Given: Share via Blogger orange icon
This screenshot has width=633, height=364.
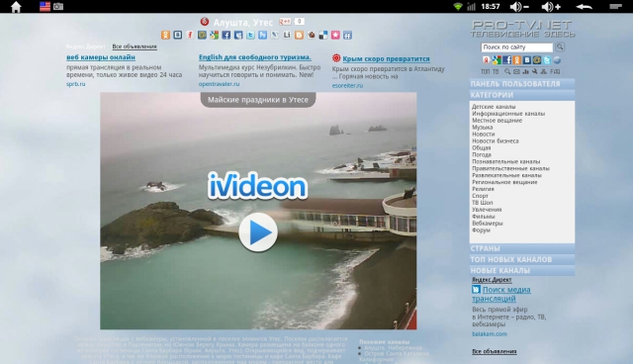Looking at the screenshot, I should [x=299, y=35].
